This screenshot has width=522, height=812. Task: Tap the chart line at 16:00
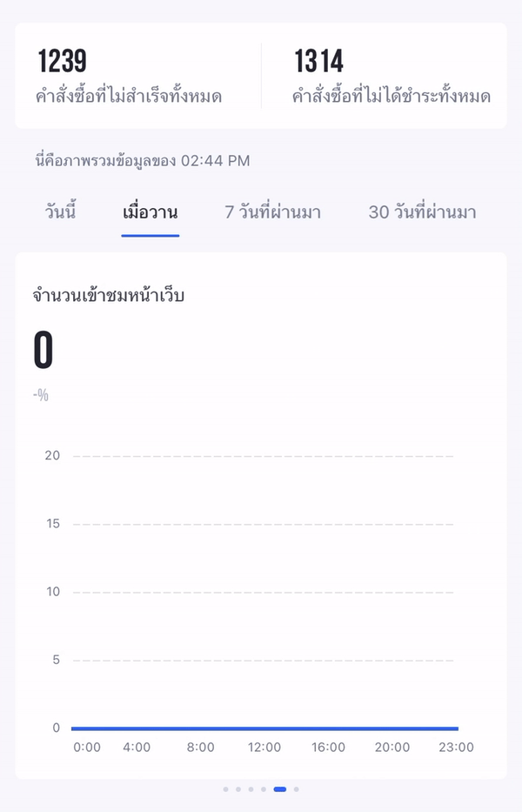(328, 728)
